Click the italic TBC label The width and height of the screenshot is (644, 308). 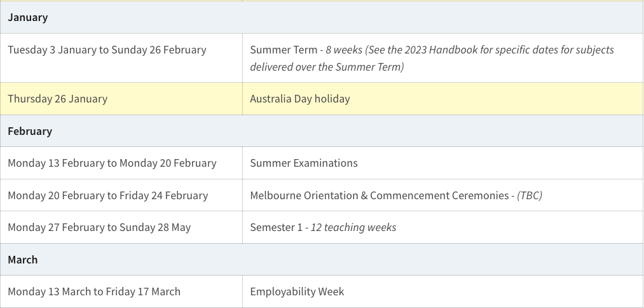tap(530, 195)
